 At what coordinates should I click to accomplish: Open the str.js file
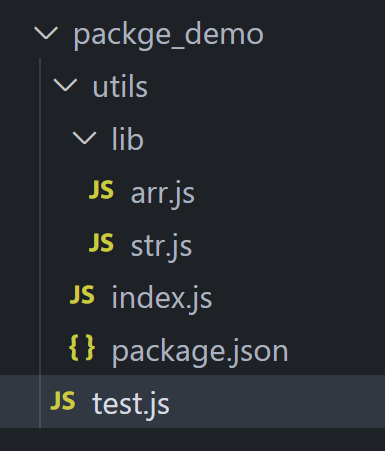[x=161, y=247]
